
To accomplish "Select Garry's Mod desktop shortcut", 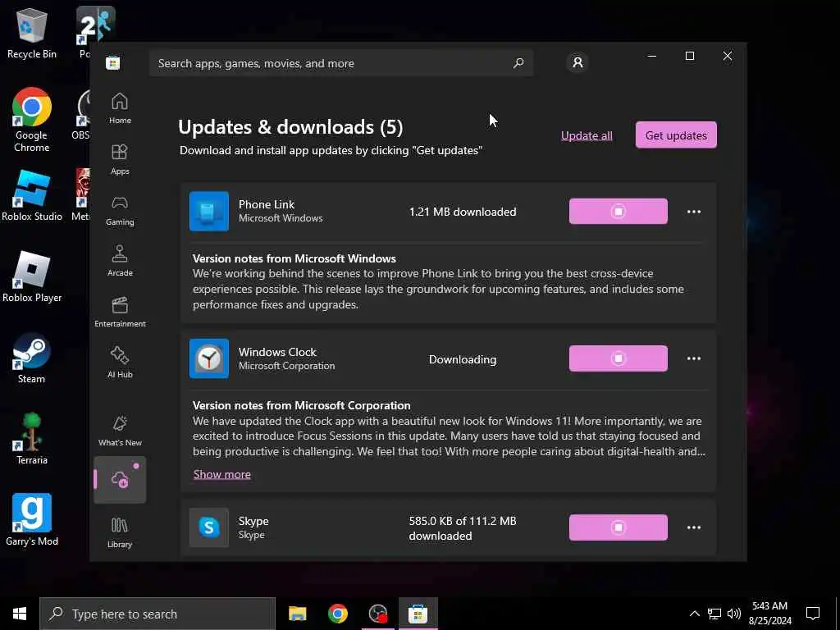I will (x=32, y=519).
